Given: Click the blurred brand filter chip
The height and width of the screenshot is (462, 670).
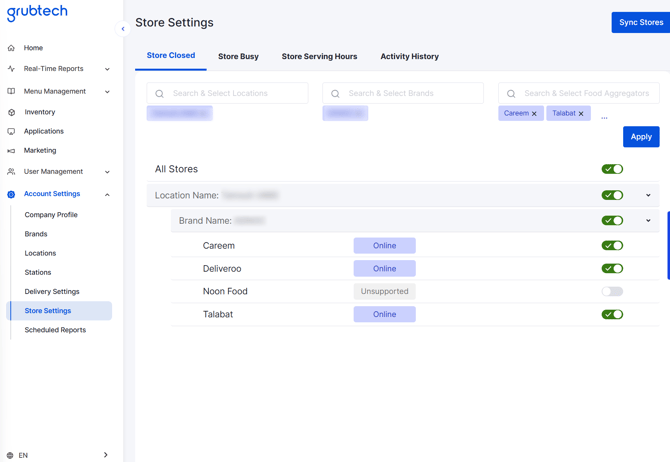Looking at the screenshot, I should pyautogui.click(x=345, y=113).
